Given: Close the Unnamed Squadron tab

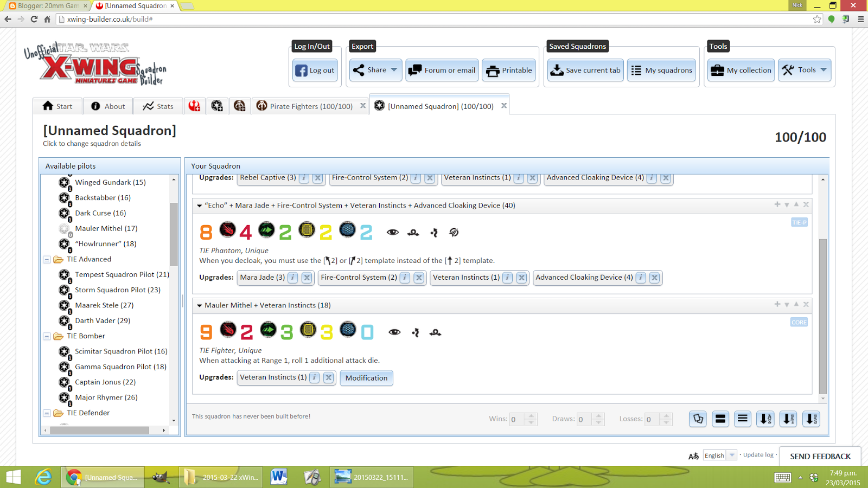Looking at the screenshot, I should (x=504, y=106).
